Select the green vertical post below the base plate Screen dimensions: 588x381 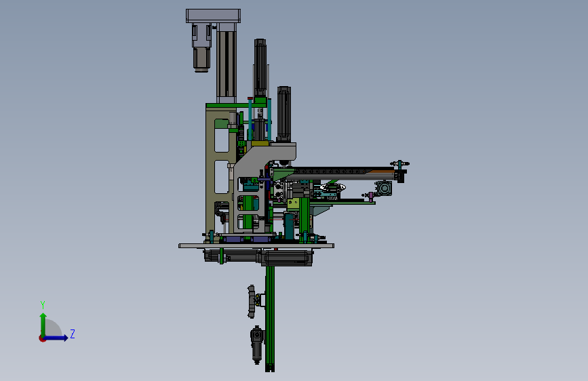pos(270,318)
